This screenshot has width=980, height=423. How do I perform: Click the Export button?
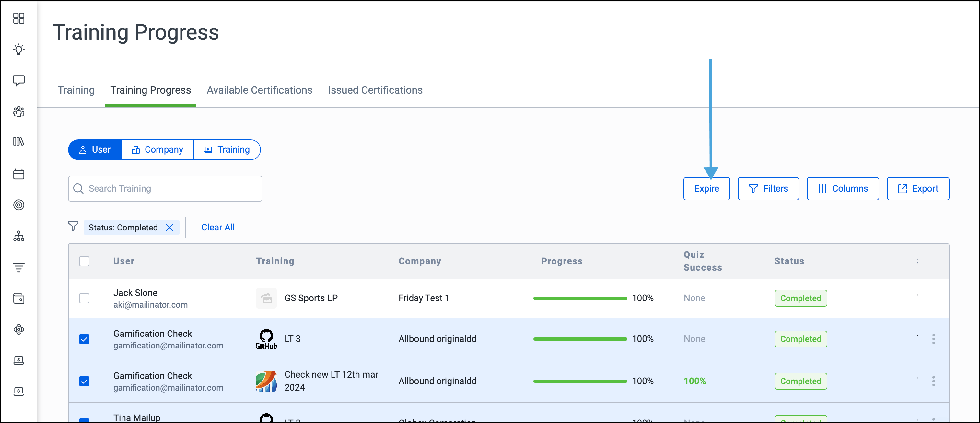tap(917, 189)
